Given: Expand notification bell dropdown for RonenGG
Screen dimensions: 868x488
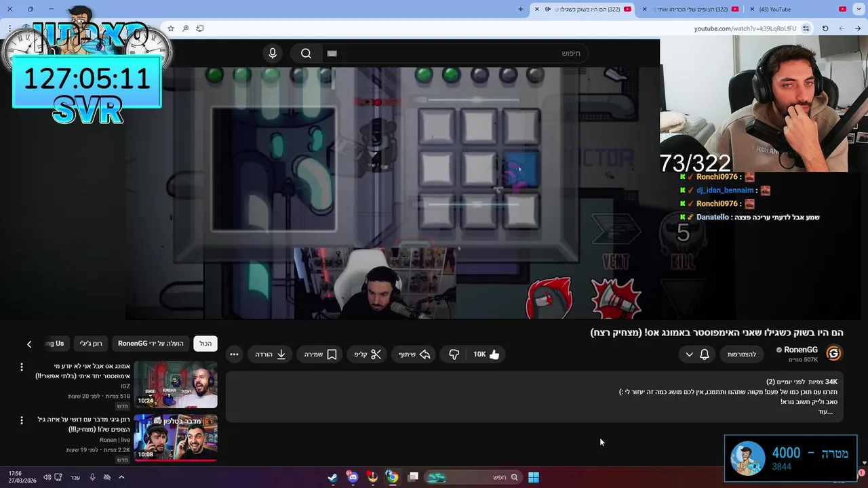Looking at the screenshot, I should click(x=697, y=354).
